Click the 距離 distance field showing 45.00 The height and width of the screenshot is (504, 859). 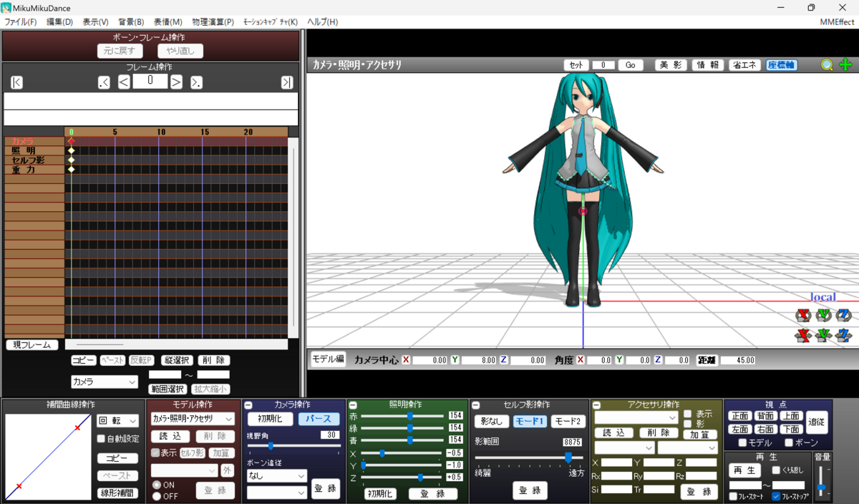pyautogui.click(x=738, y=360)
